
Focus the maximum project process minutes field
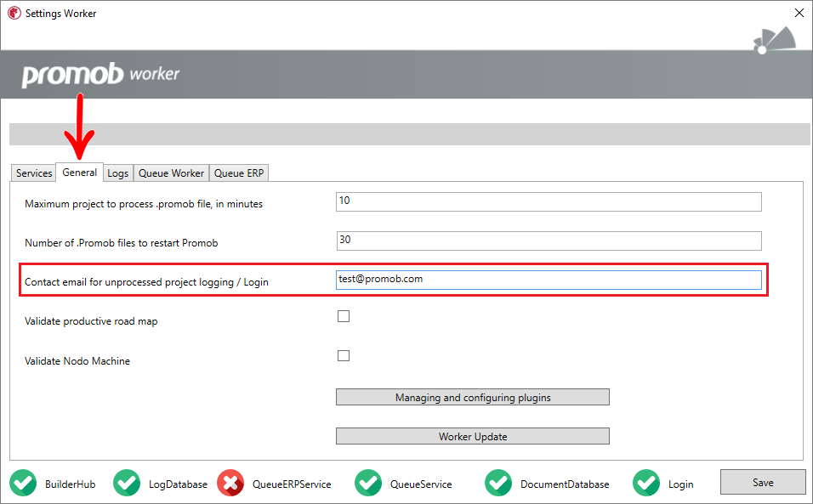[549, 201]
